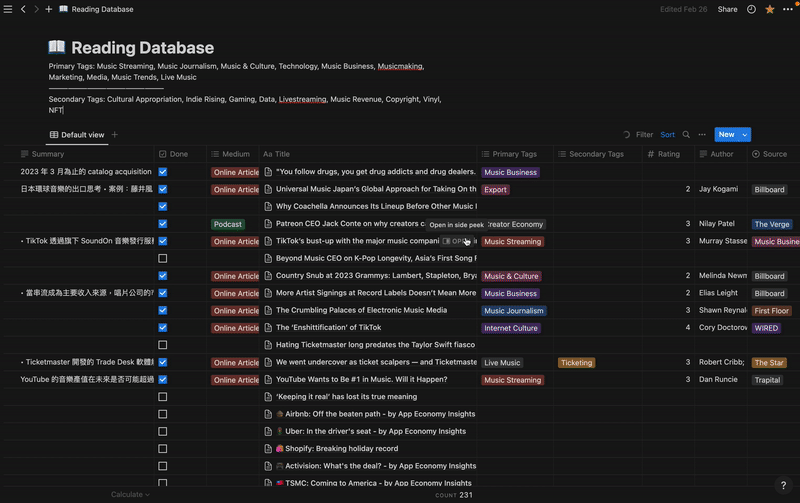800x503 pixels.
Task: Click the First Floor source tag
Action: [x=771, y=311]
